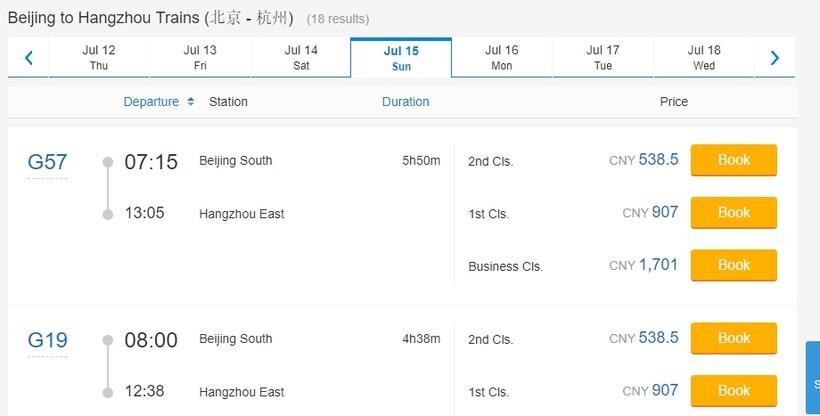Go to previous dates with left arrow
The width and height of the screenshot is (820, 416).
tap(29, 58)
